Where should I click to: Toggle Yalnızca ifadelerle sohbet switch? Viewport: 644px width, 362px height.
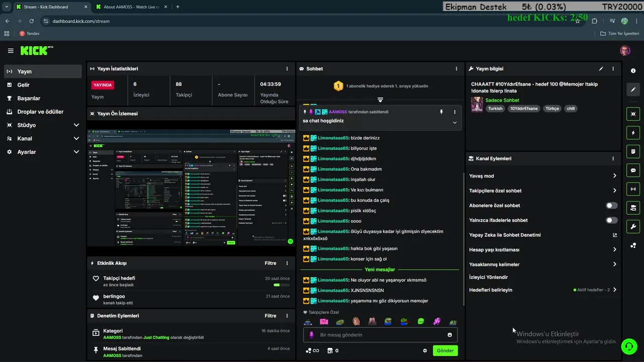pyautogui.click(x=612, y=220)
